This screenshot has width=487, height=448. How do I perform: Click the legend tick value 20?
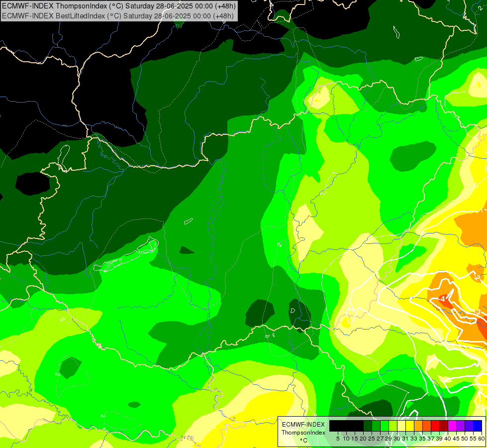pos(364,439)
